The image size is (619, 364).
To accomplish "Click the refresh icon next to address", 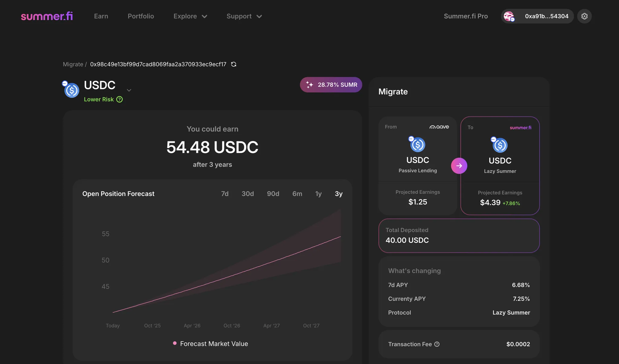I will (234, 64).
